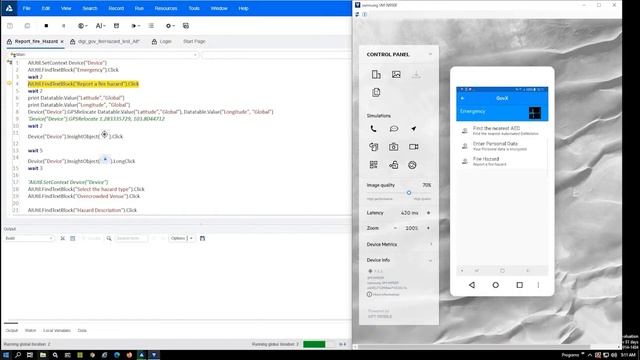Click the indent lines icon in toolbar

(x=151, y=26)
